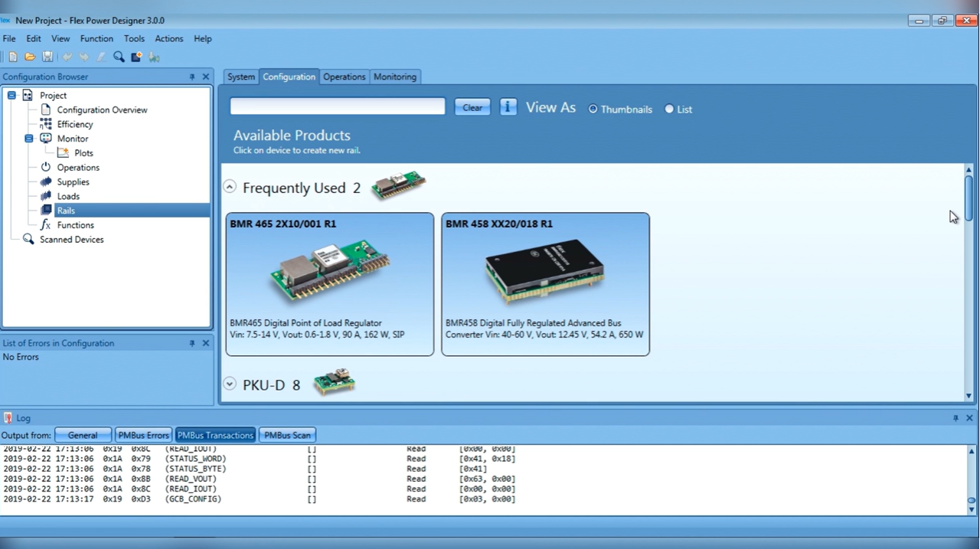Close the List of Errors panel
Viewport: 980px width, 549px height.
coord(205,343)
